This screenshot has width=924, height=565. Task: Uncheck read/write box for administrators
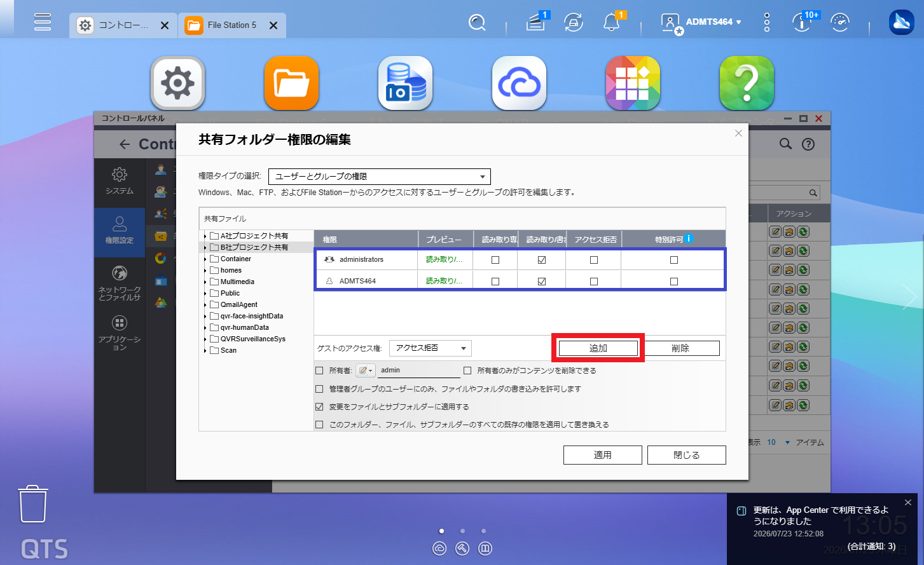click(x=542, y=260)
